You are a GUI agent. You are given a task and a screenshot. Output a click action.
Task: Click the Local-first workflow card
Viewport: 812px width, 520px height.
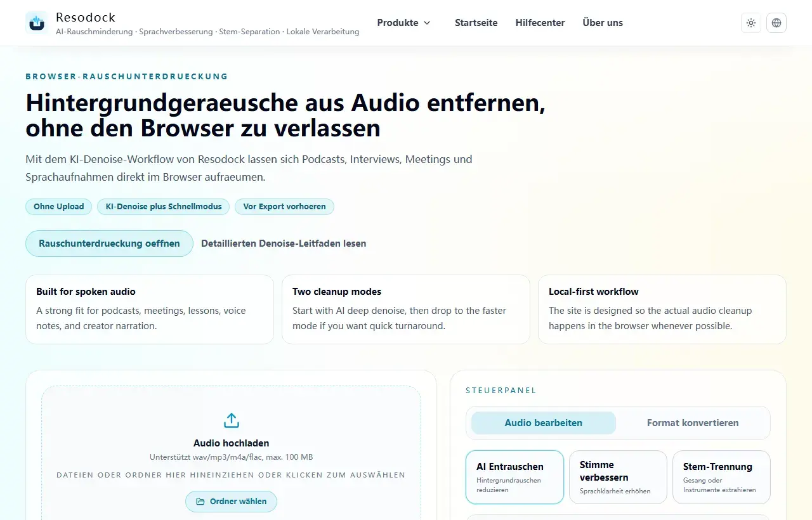[x=662, y=309]
